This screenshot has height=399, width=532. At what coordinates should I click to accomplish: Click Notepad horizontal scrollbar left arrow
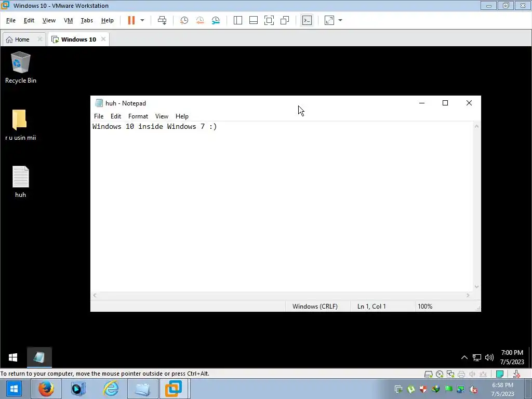click(x=95, y=296)
